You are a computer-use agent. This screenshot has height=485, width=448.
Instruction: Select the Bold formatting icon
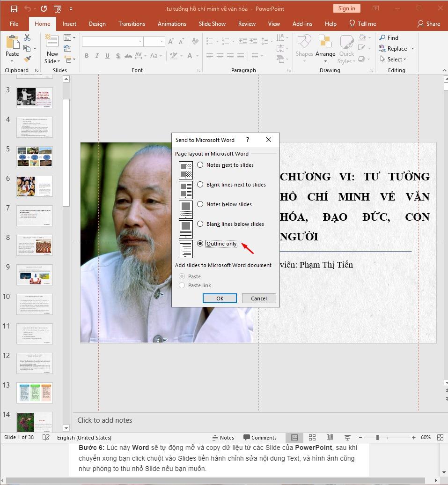pos(87,56)
